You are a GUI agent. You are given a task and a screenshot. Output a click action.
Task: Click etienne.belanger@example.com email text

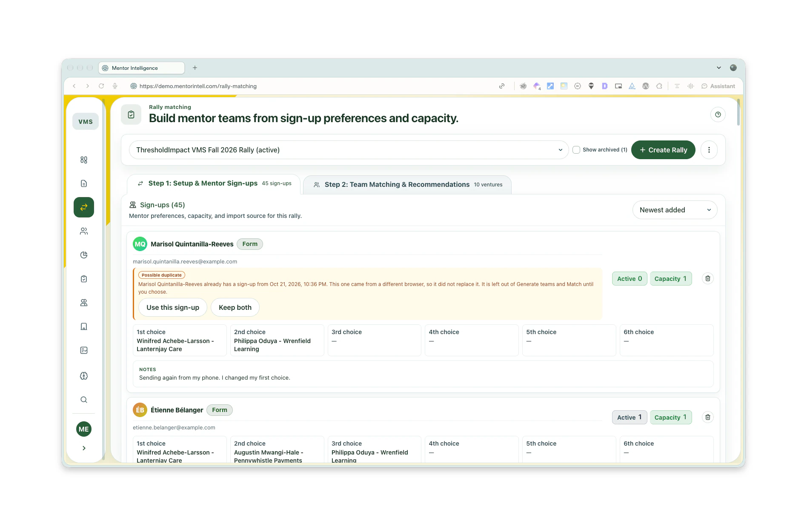(174, 427)
